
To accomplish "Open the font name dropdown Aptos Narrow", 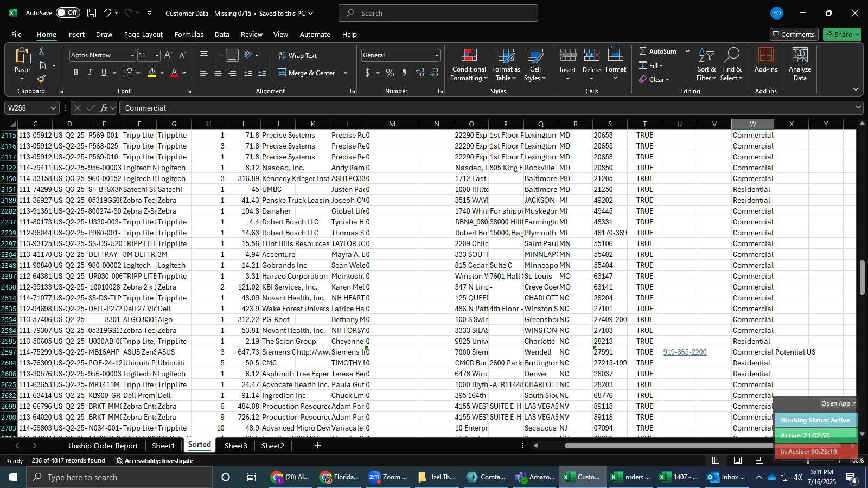I will [132, 55].
